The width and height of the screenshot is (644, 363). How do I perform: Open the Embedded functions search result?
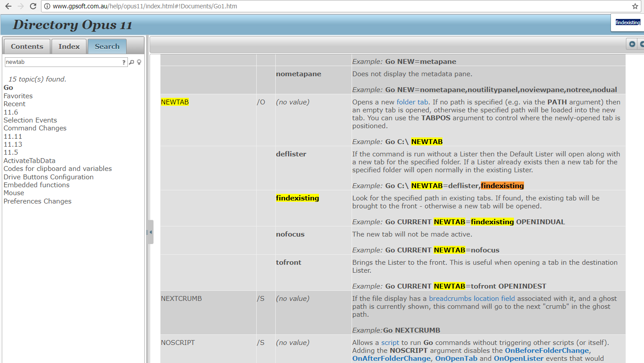point(37,185)
